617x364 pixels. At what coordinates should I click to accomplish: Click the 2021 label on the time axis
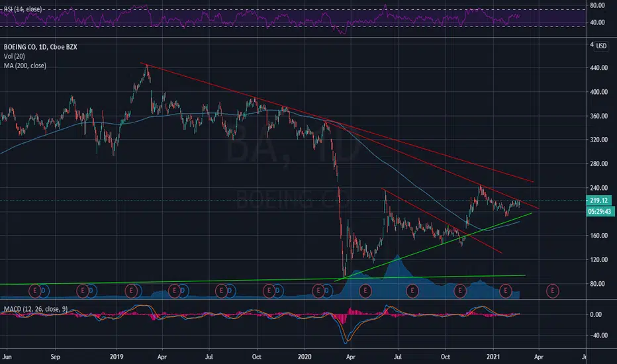click(493, 357)
